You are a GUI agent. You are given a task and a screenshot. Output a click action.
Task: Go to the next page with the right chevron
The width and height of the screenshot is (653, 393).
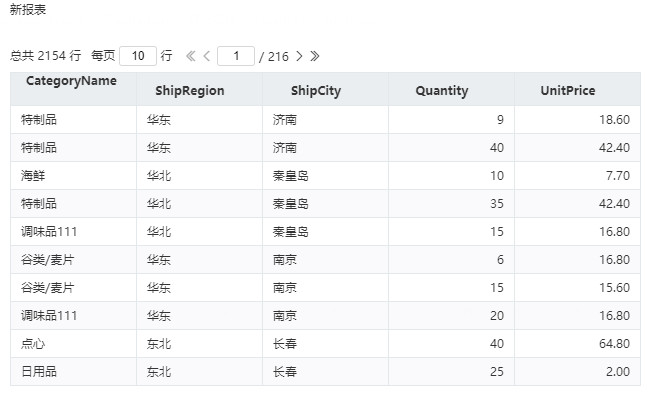(299, 56)
